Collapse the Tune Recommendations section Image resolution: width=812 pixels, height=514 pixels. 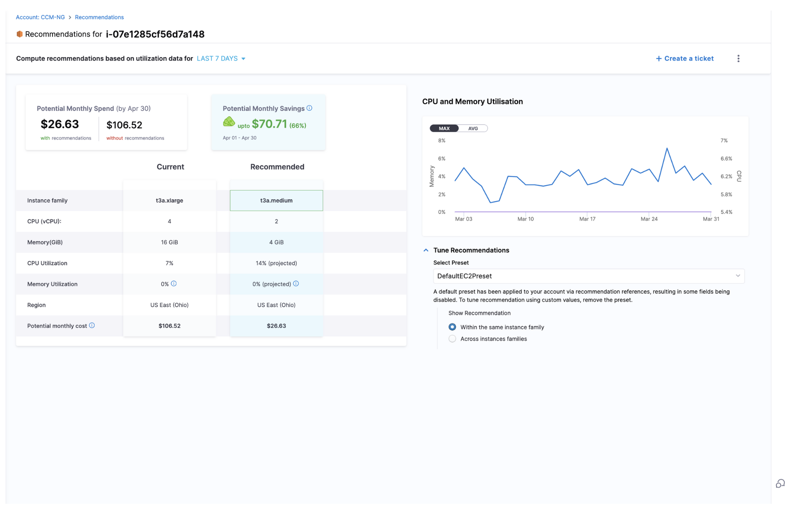[426, 250]
